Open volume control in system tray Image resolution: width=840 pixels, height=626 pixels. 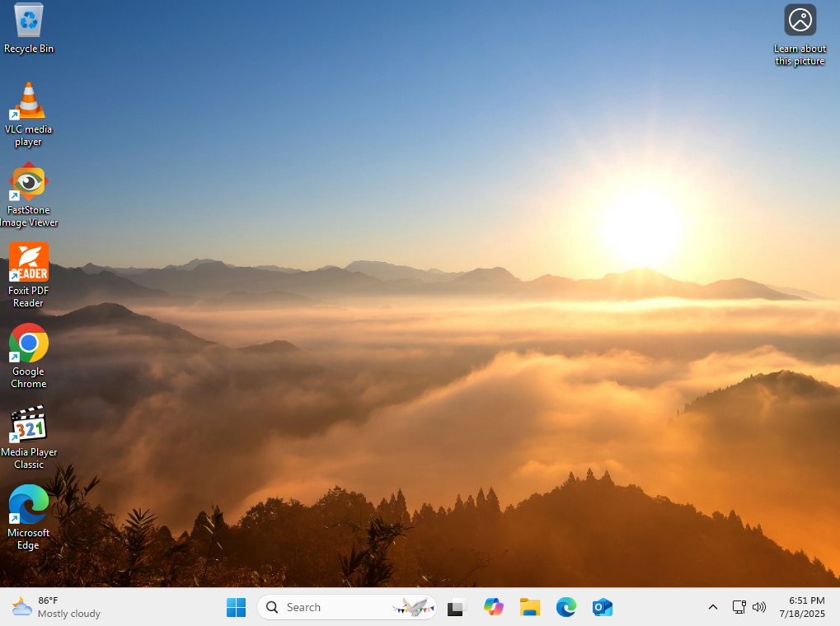pos(759,607)
